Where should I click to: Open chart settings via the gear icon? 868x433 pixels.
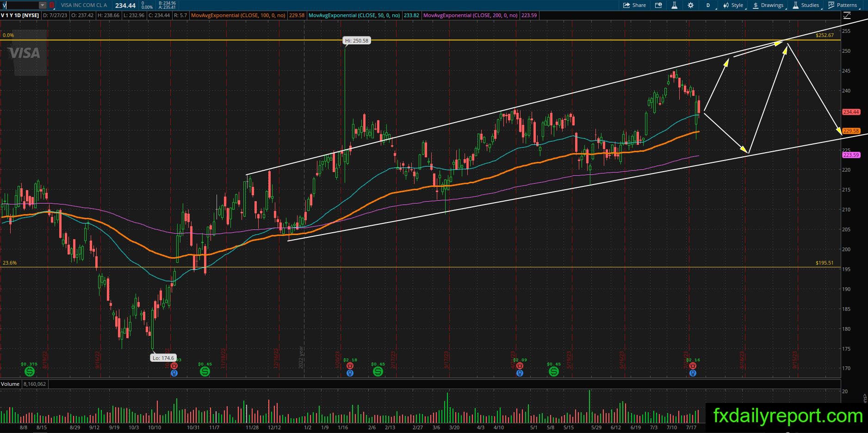click(x=691, y=5)
